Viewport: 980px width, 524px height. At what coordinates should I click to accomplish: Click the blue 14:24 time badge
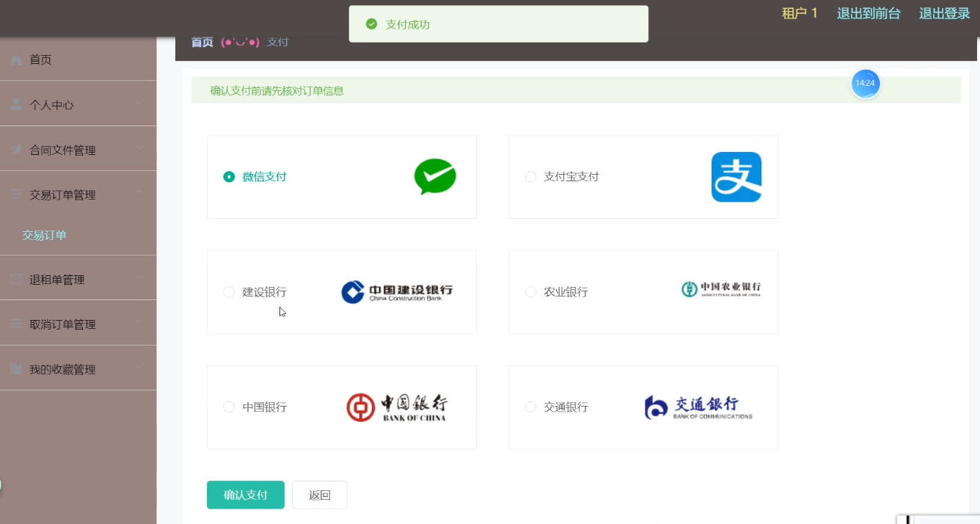coord(866,84)
